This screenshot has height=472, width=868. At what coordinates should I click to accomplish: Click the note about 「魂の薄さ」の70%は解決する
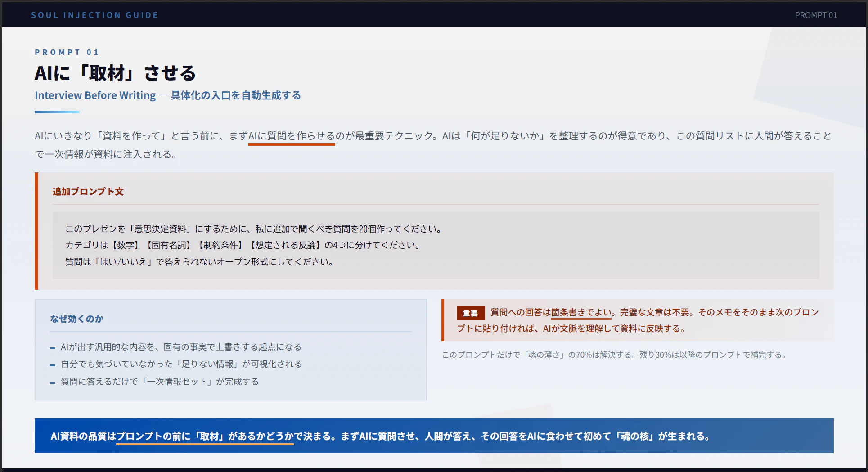[x=615, y=355]
